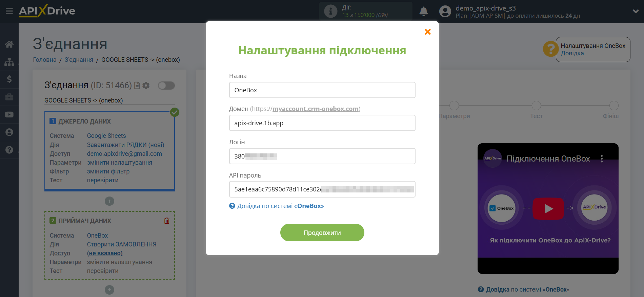Close the connection settings dialog
The width and height of the screenshot is (644, 297).
click(x=428, y=32)
